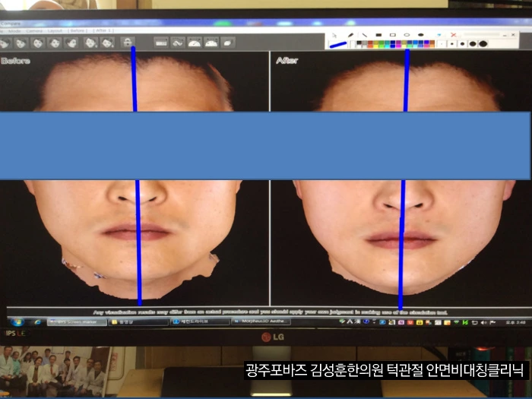
Task: Select the second protractor gauge tool
Action: [x=211, y=43]
